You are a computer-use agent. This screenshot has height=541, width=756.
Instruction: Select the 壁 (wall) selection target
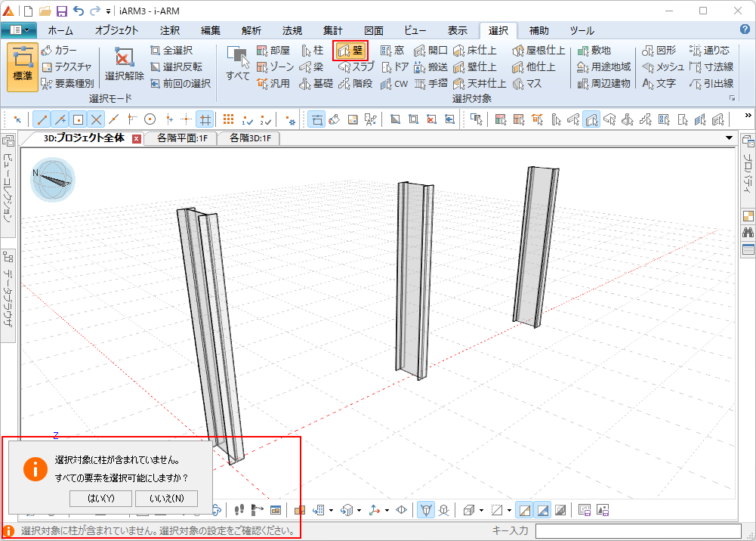[350, 51]
